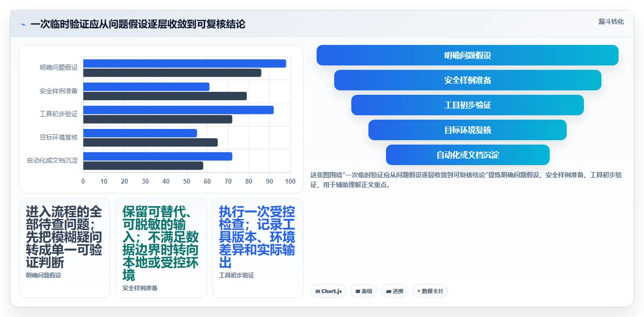This screenshot has height=317, width=644.
Task: Click the blue bar for 安全样例准备
Action: point(146,87)
